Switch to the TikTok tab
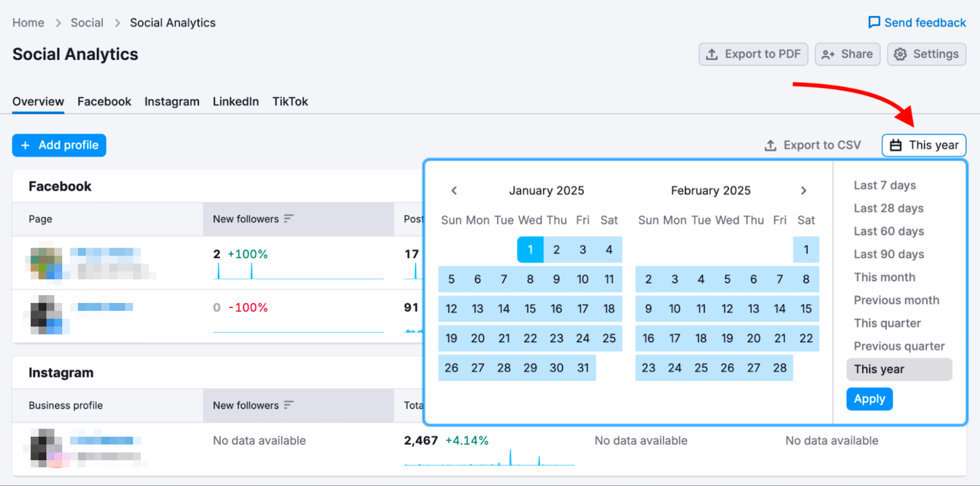 coord(290,101)
